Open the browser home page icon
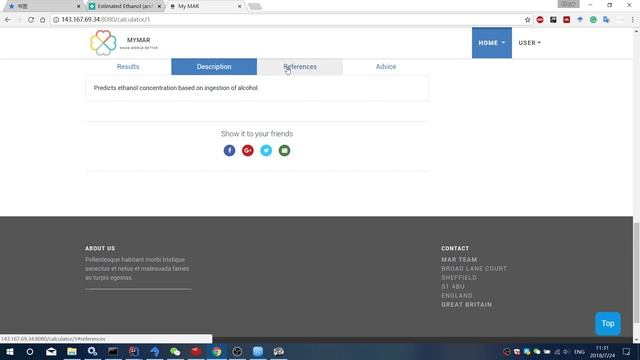This screenshot has height=360, width=640. [42, 20]
